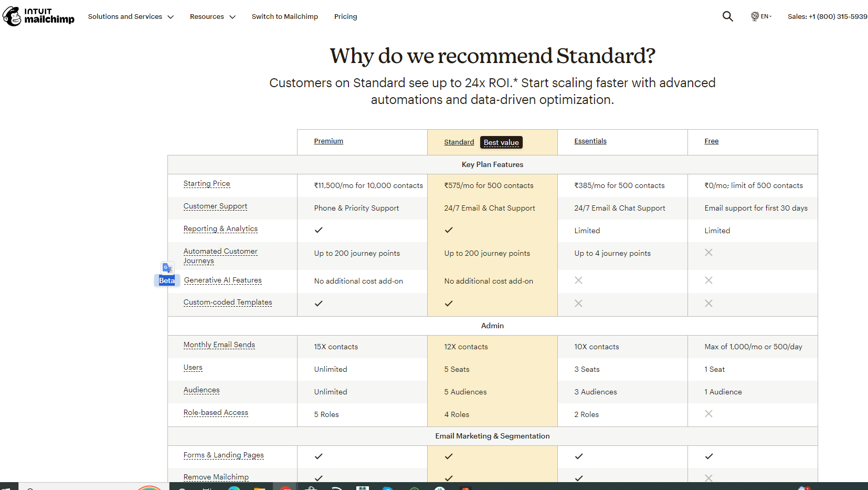Click the Google Translate overlay icon
The width and height of the screenshot is (868, 490).
click(167, 268)
